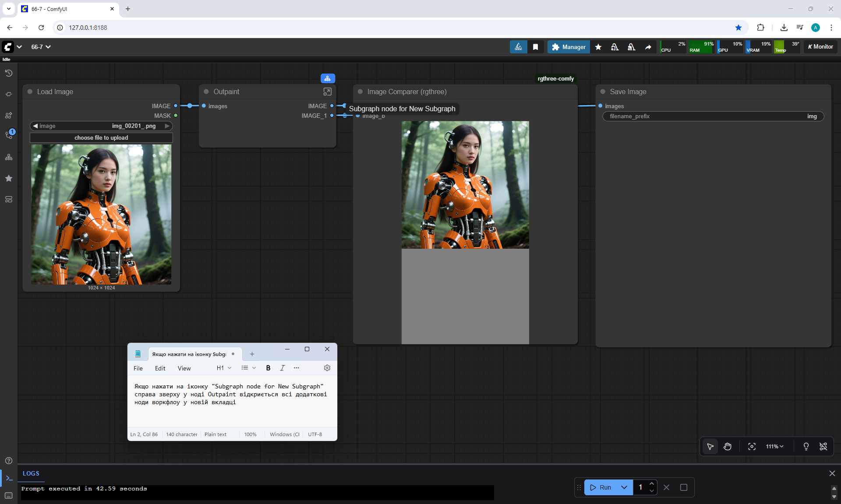Open the queue history sidebar icon

click(x=9, y=73)
